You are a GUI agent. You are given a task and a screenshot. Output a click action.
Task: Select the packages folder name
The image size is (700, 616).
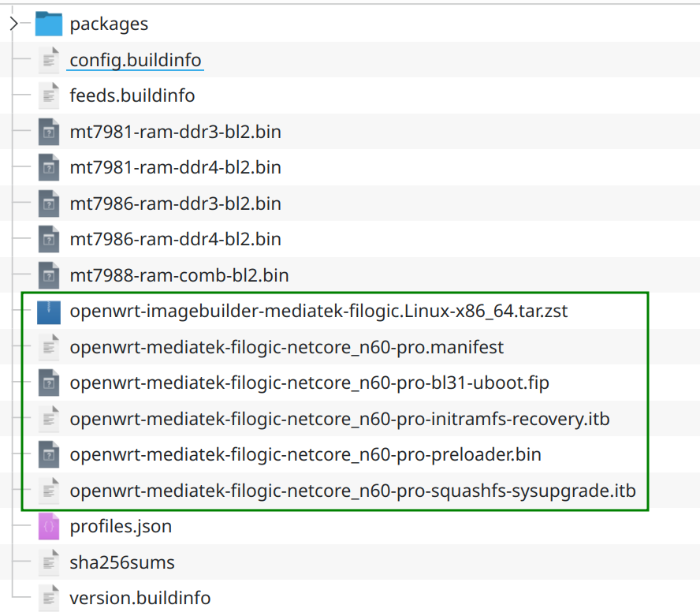109,24
